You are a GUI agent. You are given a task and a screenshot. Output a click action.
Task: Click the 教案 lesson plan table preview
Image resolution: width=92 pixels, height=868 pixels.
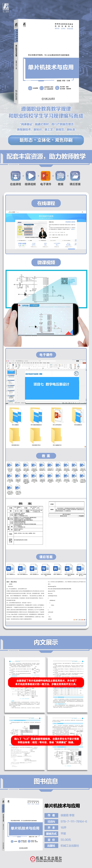[25, 523]
